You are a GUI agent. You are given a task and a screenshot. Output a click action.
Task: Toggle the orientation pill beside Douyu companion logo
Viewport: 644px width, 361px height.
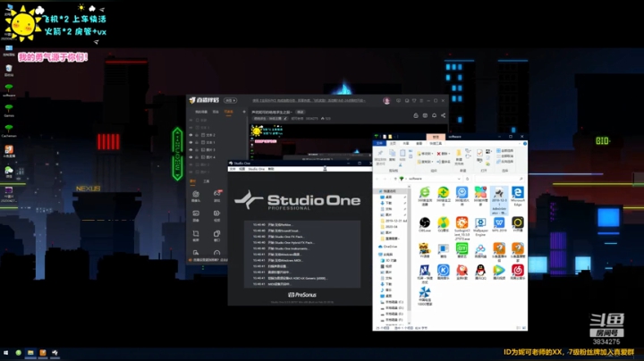[x=230, y=100]
